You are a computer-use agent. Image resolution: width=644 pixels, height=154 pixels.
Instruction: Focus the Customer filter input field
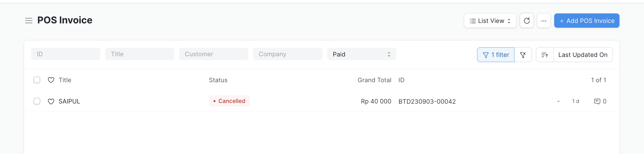click(214, 54)
